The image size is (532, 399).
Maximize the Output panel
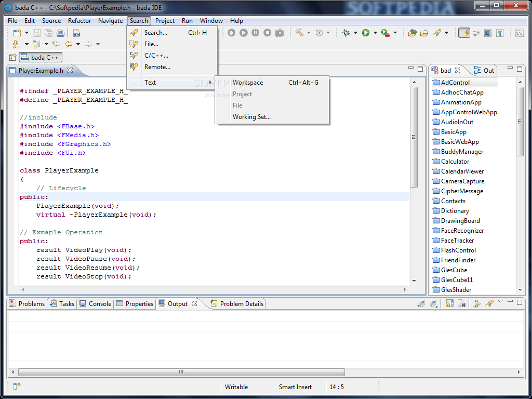coord(520,302)
